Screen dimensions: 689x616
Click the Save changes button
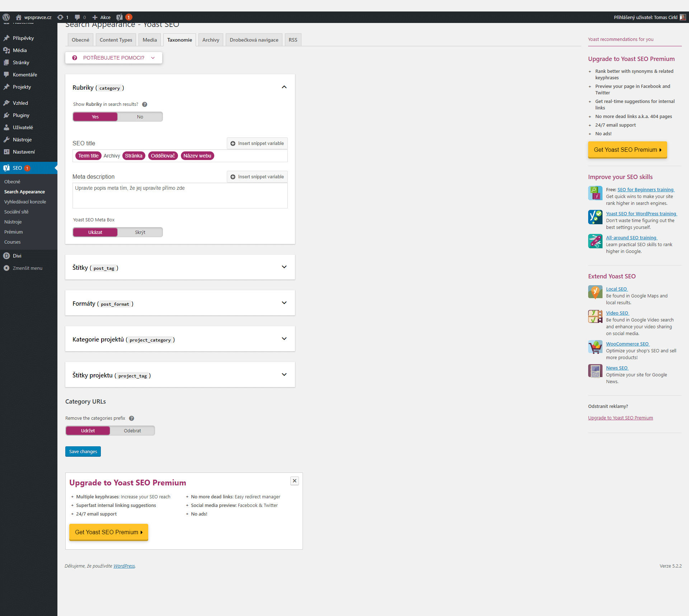(83, 452)
